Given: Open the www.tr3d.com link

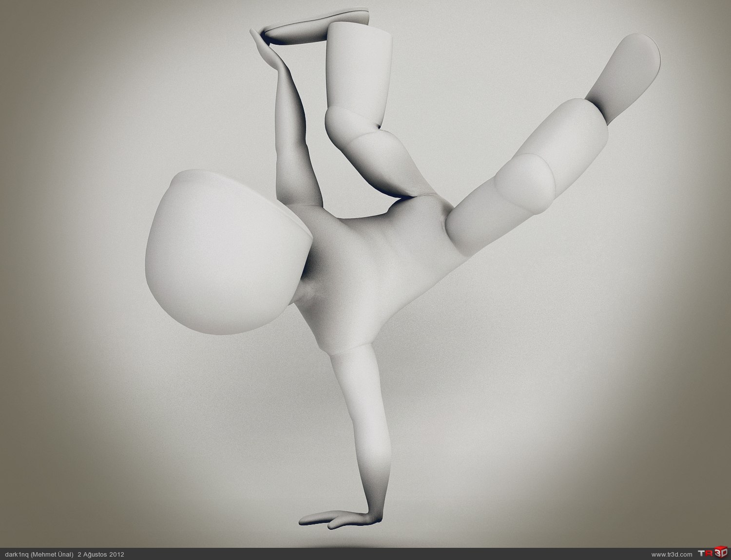Looking at the screenshot, I should pyautogui.click(x=672, y=554).
